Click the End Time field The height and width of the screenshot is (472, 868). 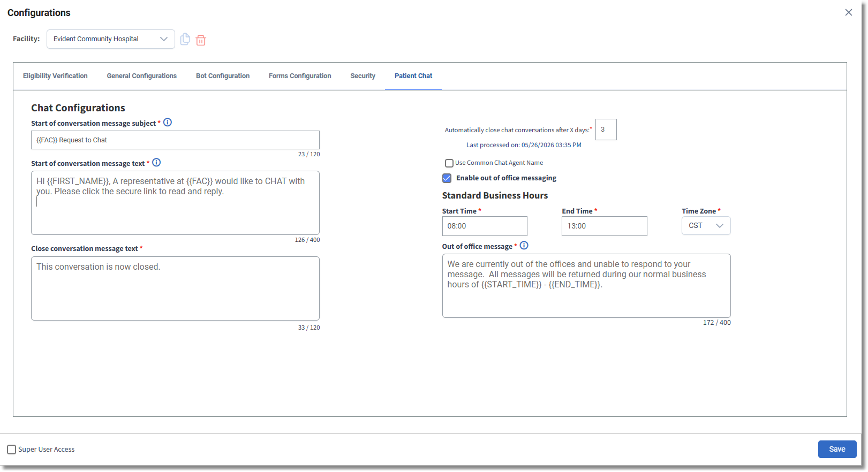pos(605,226)
